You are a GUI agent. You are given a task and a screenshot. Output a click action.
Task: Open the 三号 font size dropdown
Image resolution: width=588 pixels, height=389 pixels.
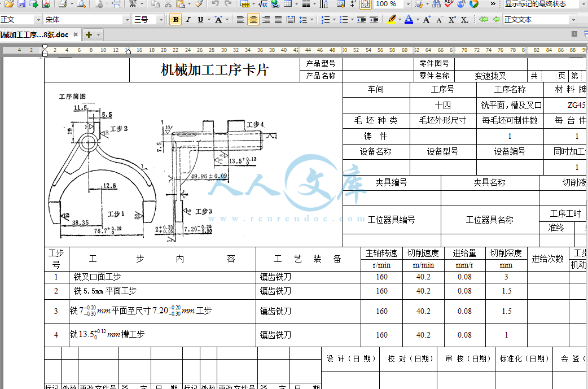coord(161,20)
